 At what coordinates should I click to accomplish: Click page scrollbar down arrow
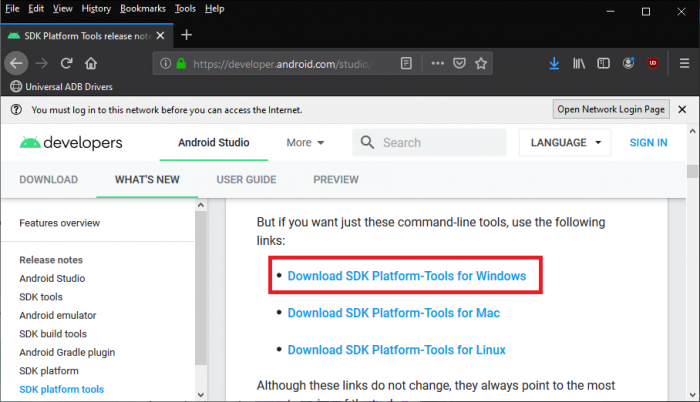pos(692,395)
